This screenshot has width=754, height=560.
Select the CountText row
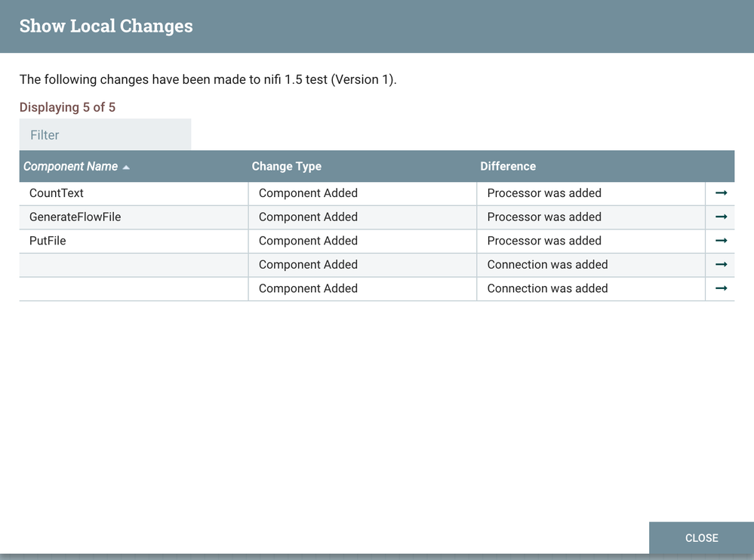pos(132,193)
